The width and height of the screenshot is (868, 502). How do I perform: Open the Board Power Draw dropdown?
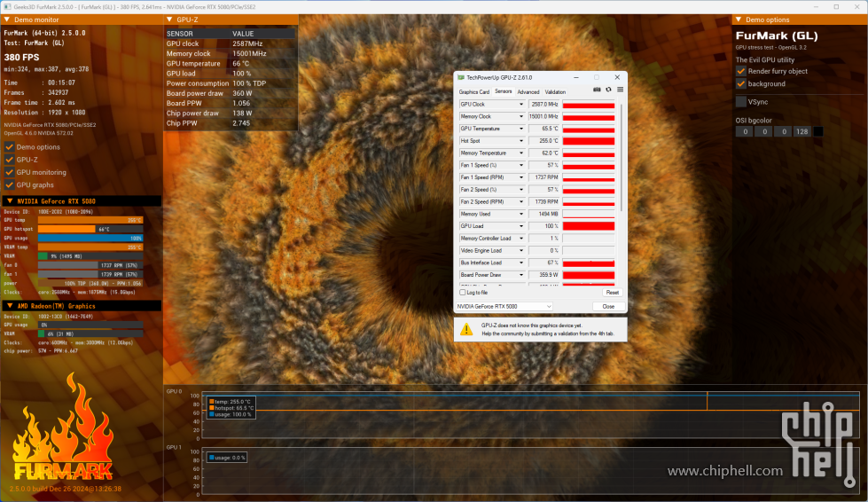pyautogui.click(x=521, y=275)
